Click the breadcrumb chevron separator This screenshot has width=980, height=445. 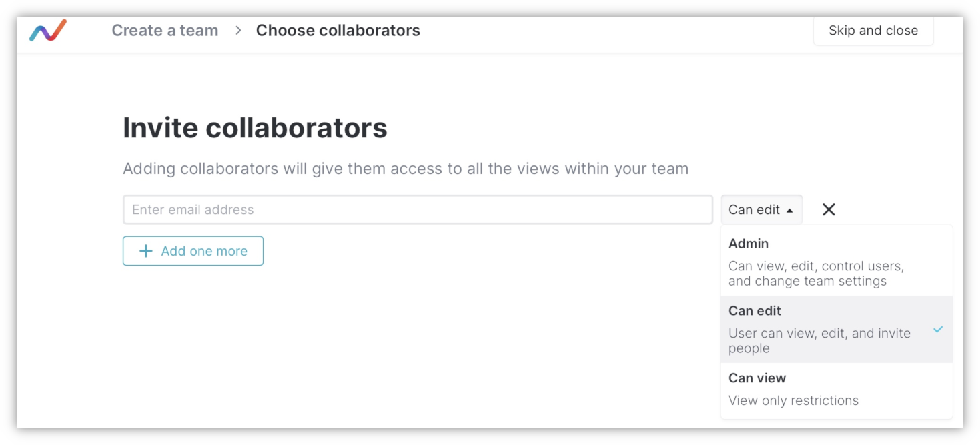pyautogui.click(x=238, y=31)
